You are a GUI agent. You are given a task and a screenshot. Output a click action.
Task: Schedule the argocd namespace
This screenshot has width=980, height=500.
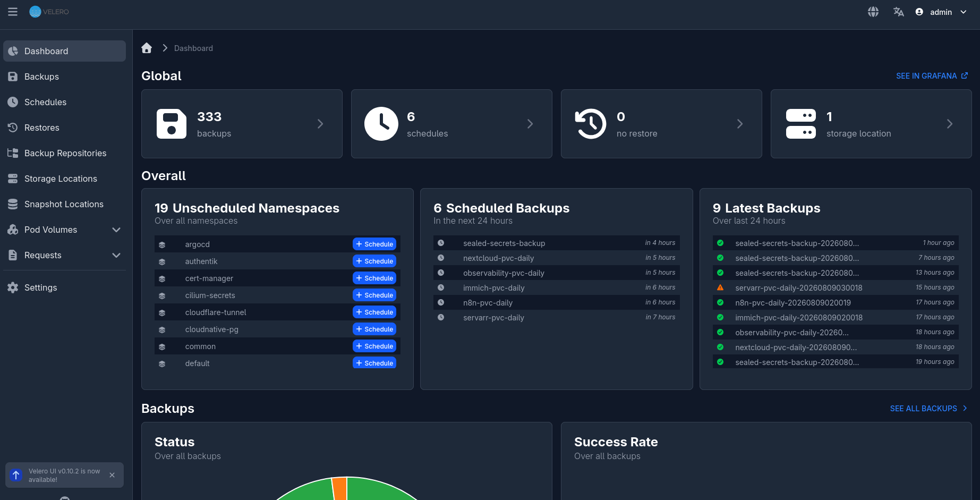tap(374, 244)
